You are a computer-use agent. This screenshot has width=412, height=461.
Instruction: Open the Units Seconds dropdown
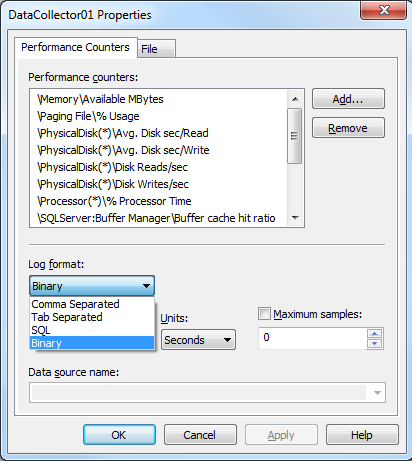pos(198,340)
